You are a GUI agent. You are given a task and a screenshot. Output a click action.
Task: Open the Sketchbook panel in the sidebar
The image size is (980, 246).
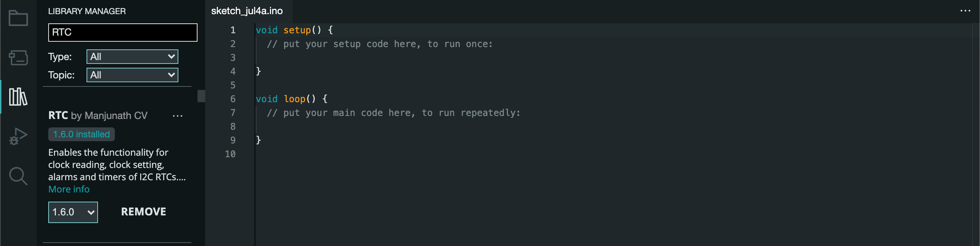(18, 18)
